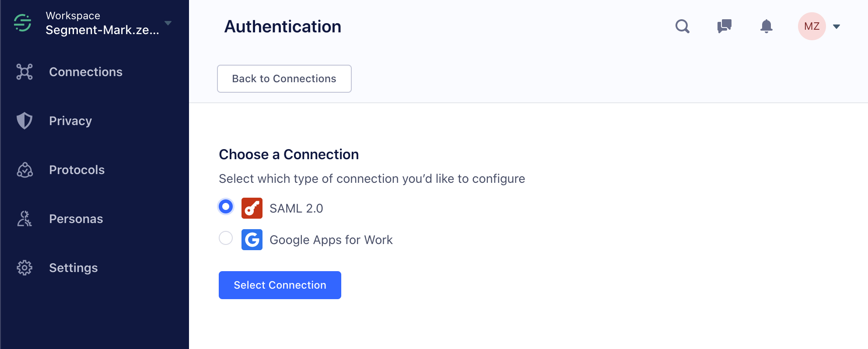
Task: Navigate to Privacy from the sidebar menu
Action: [70, 121]
